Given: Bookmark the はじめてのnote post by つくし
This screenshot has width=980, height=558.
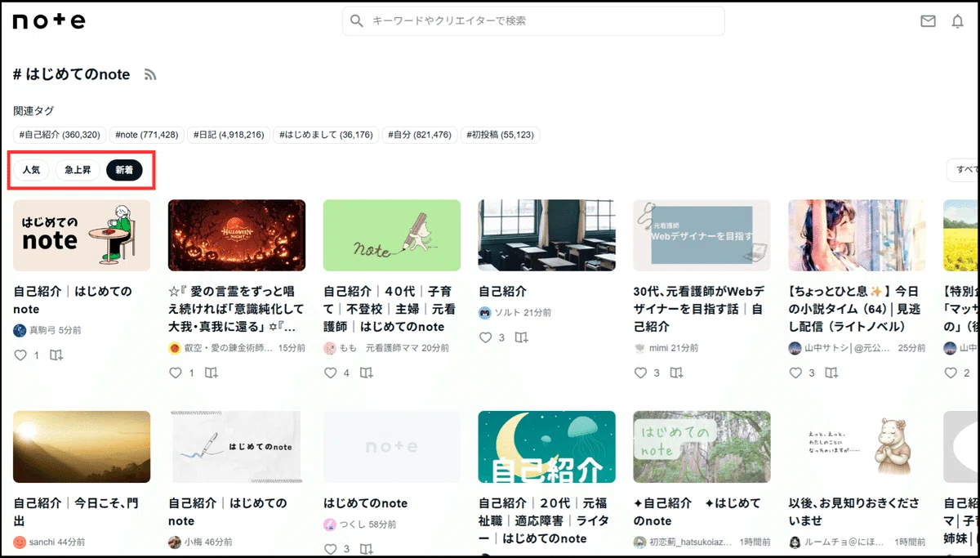Looking at the screenshot, I should pyautogui.click(x=367, y=549).
